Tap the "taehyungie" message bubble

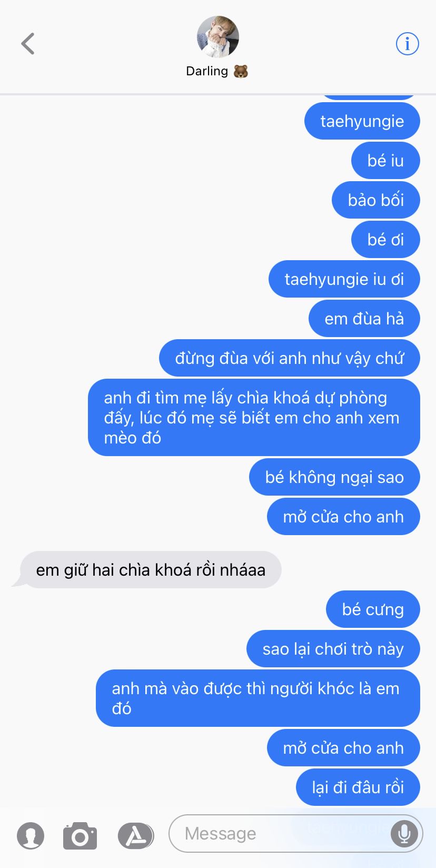click(362, 121)
